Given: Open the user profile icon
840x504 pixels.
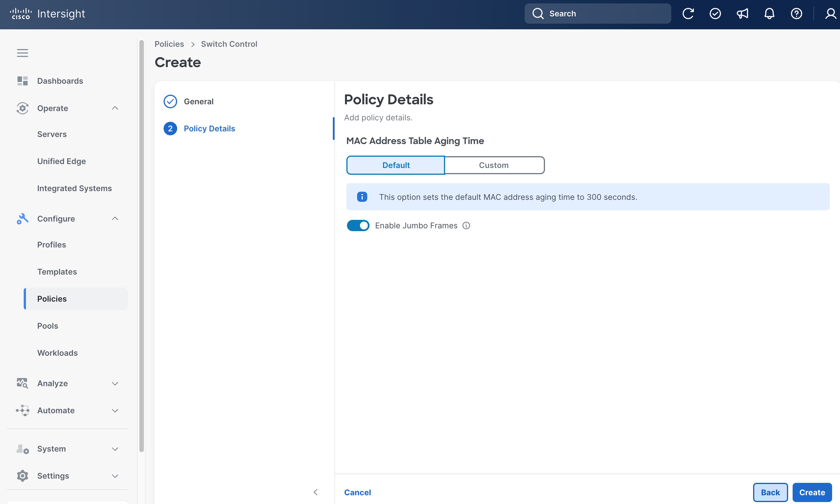Looking at the screenshot, I should tap(831, 14).
